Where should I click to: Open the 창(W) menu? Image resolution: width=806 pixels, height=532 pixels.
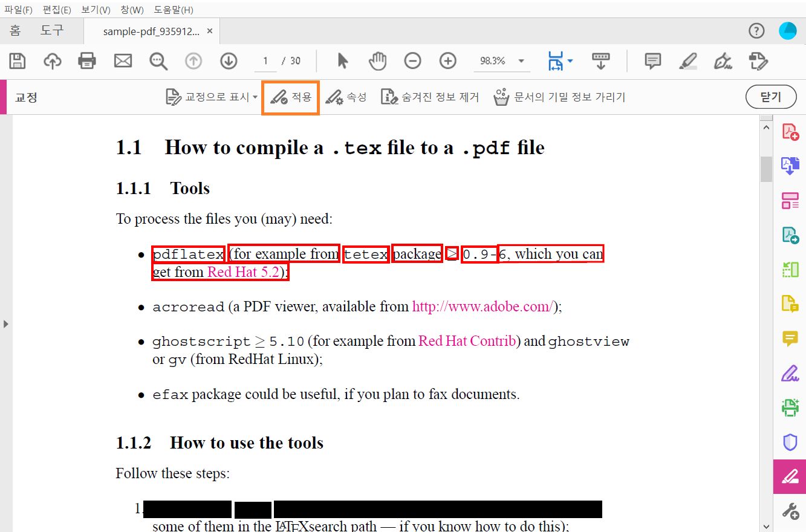tap(132, 10)
